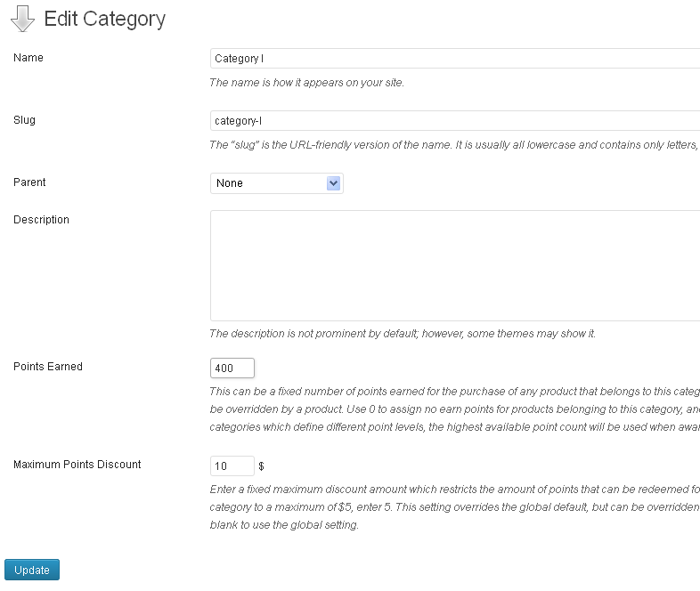Click the Points Earned label
The width and height of the screenshot is (700, 591).
(48, 367)
